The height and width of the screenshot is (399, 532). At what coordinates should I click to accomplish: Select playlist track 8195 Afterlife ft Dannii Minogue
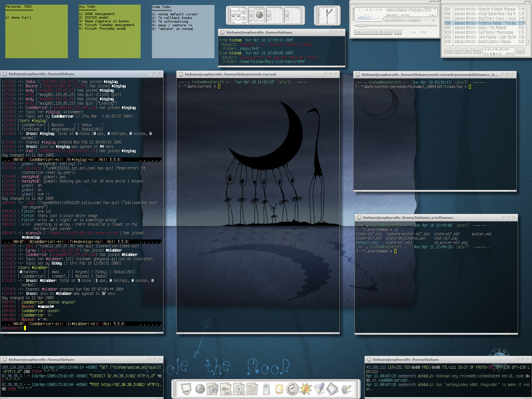click(x=484, y=9)
